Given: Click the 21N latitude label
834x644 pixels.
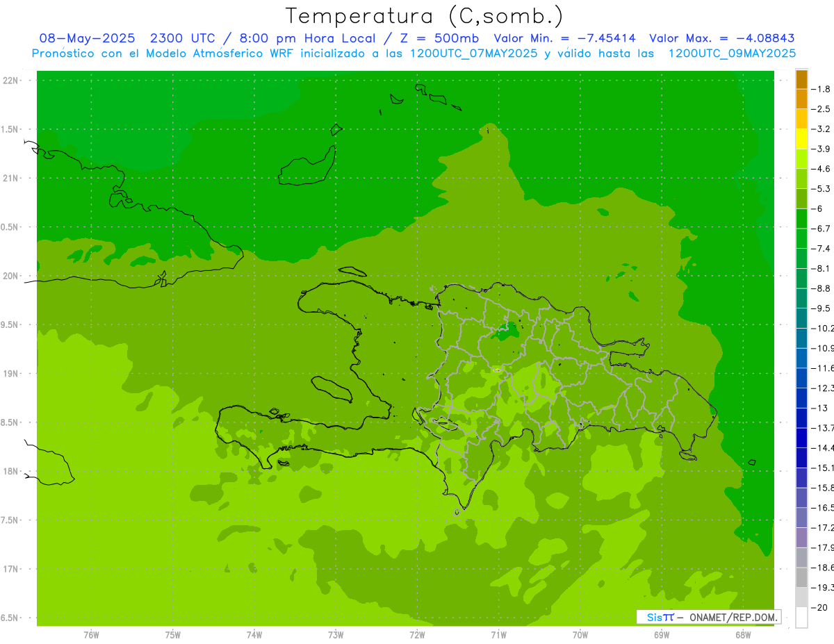Looking at the screenshot, I should pyautogui.click(x=10, y=178).
